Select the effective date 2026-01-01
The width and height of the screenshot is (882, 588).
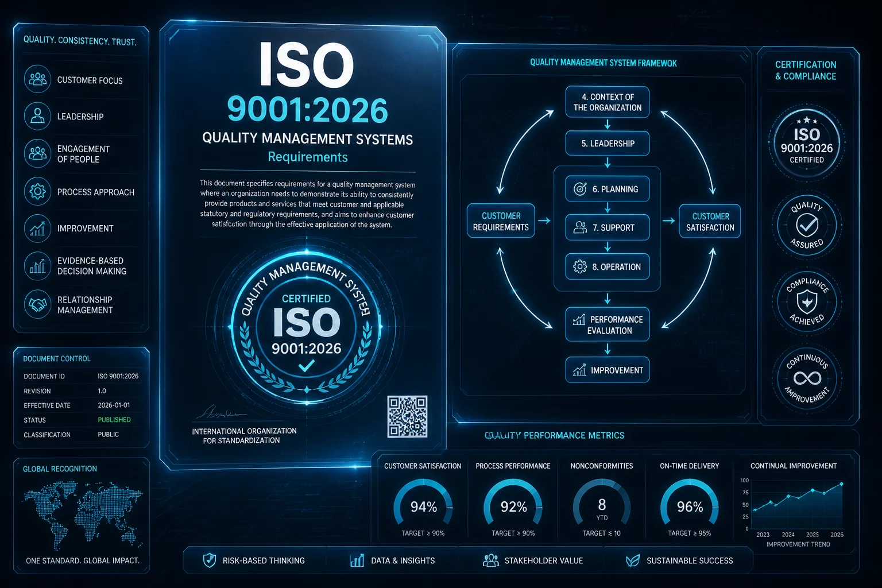114,405
